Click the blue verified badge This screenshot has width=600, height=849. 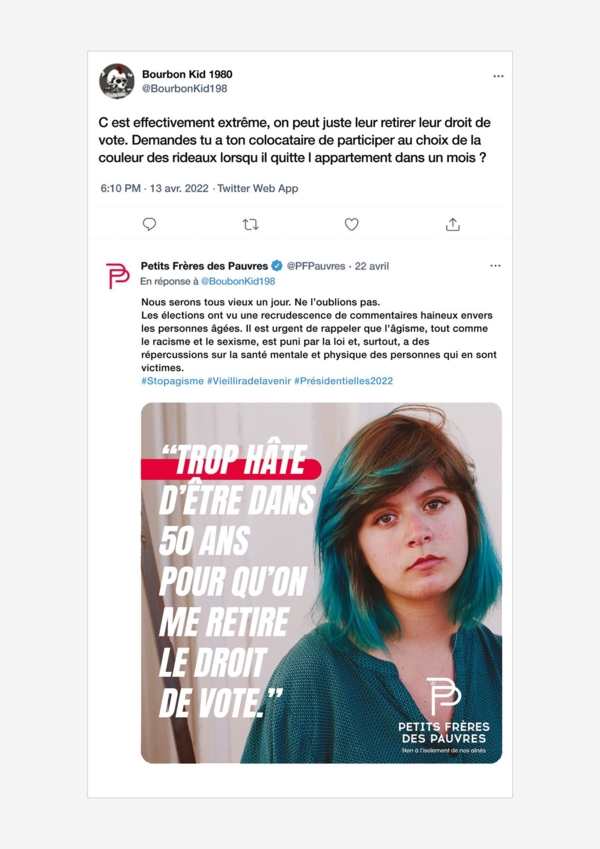point(277,266)
